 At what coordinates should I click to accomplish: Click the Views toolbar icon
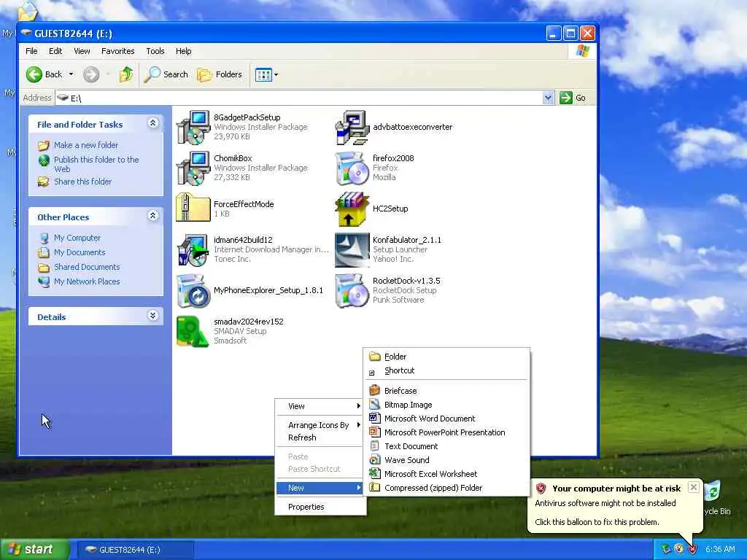263,75
